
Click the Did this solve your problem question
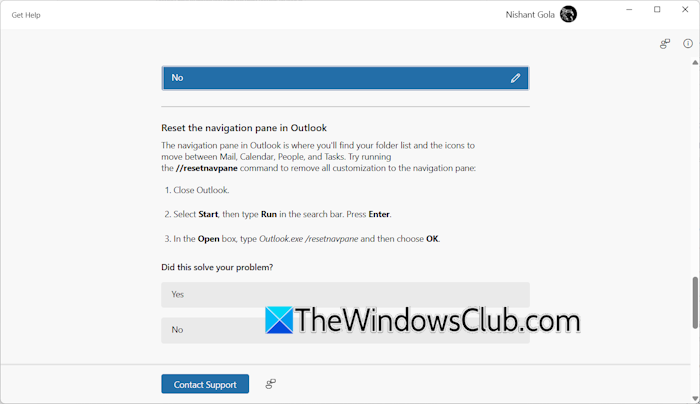217,267
